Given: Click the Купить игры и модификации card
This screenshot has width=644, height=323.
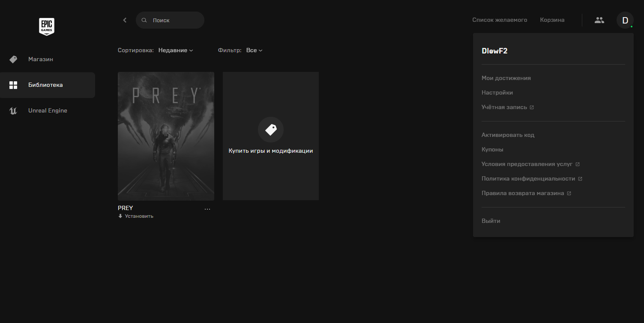Looking at the screenshot, I should (x=271, y=136).
